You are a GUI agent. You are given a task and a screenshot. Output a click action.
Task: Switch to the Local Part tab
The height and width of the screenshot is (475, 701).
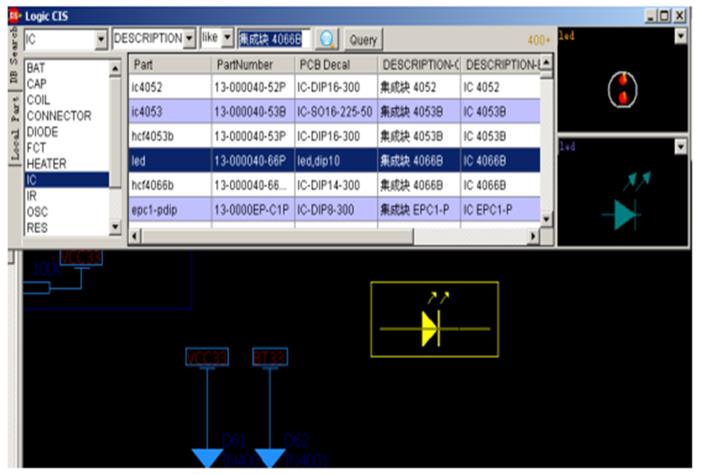click(14, 128)
